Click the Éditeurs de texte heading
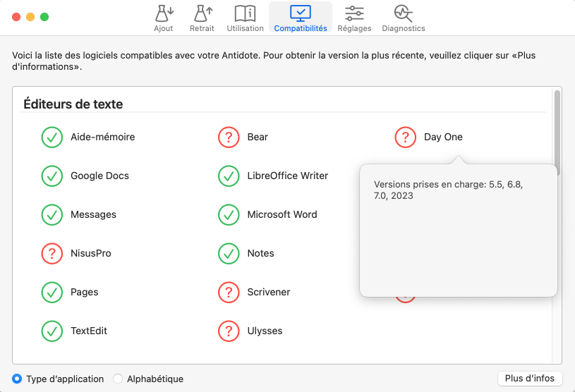 [73, 104]
